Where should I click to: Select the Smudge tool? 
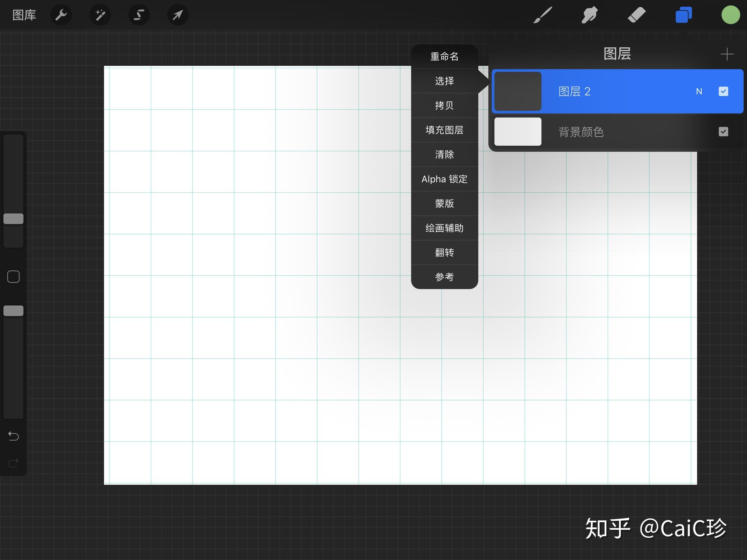click(x=589, y=15)
